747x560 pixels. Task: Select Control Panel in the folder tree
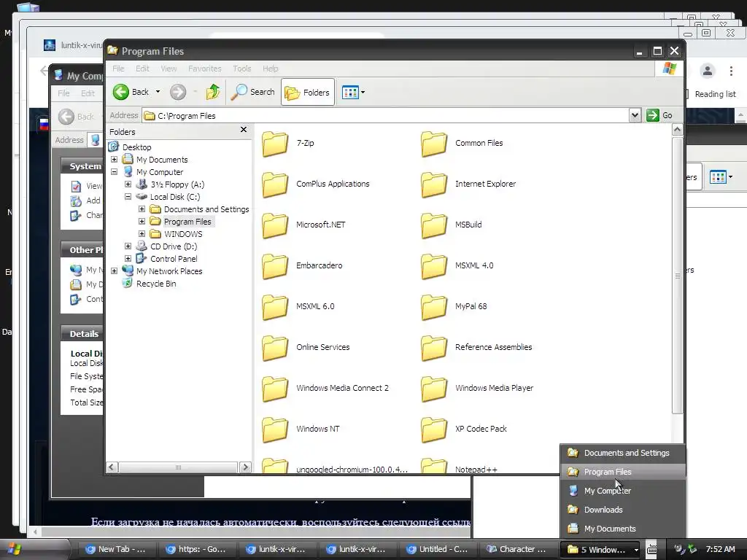174,259
